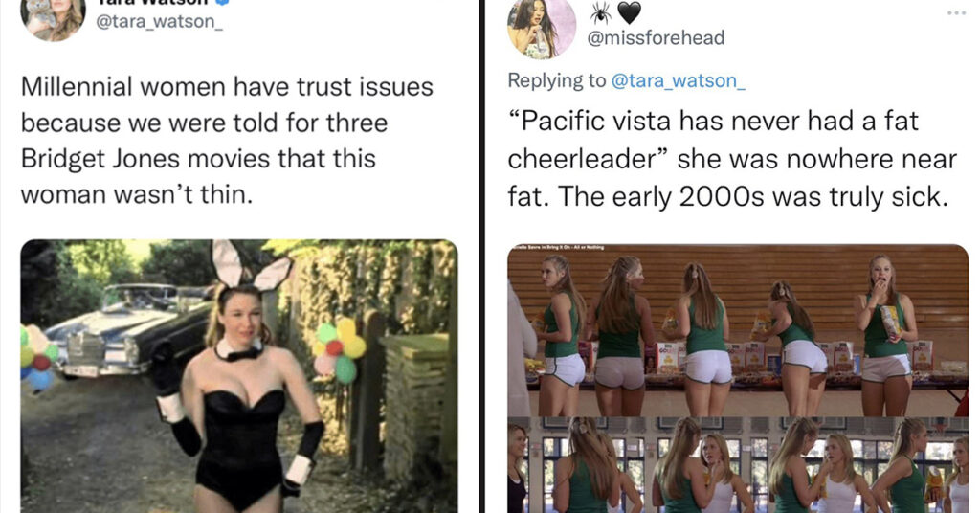Click the @tara_watson_ handle under the name
This screenshot has width=980, height=513.
pyautogui.click(x=159, y=22)
